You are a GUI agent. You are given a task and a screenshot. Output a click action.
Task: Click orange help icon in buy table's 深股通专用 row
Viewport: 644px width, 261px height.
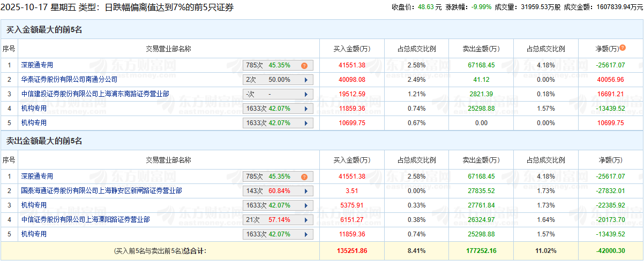(x=304, y=65)
